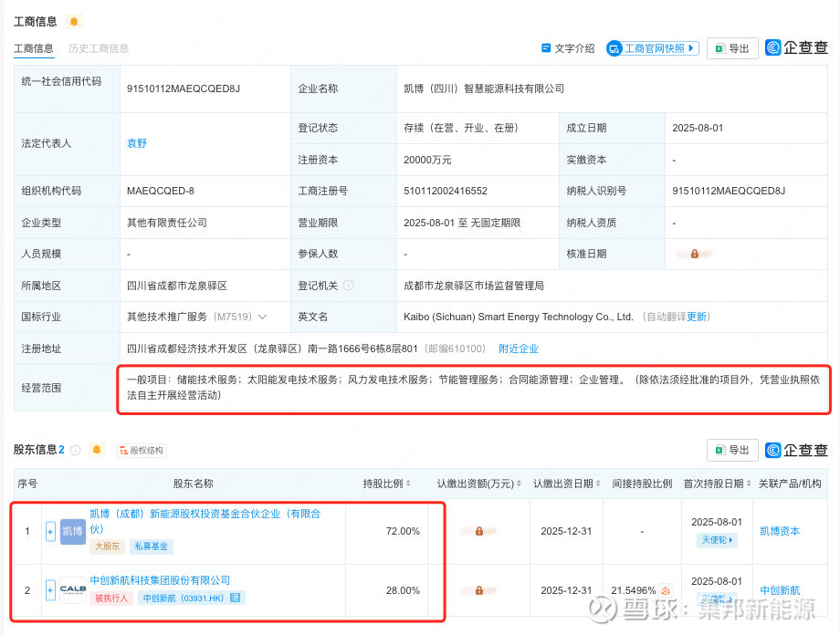Select organization code MAEQCQED-8
This screenshot has width=840, height=635.
click(x=160, y=191)
